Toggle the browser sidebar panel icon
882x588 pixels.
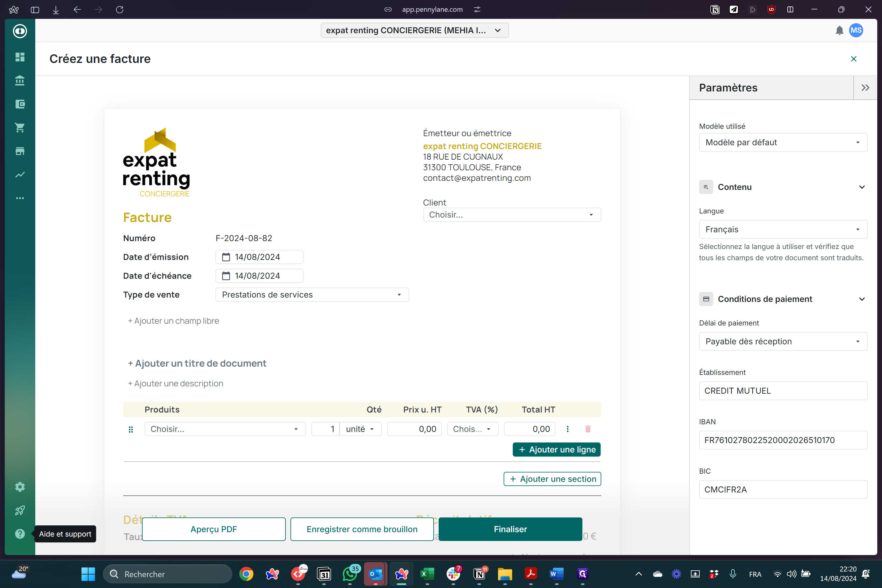[x=35, y=10]
